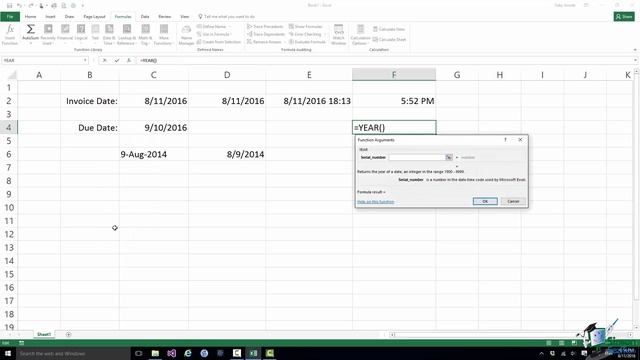Click Trace Dependents

tap(265, 34)
